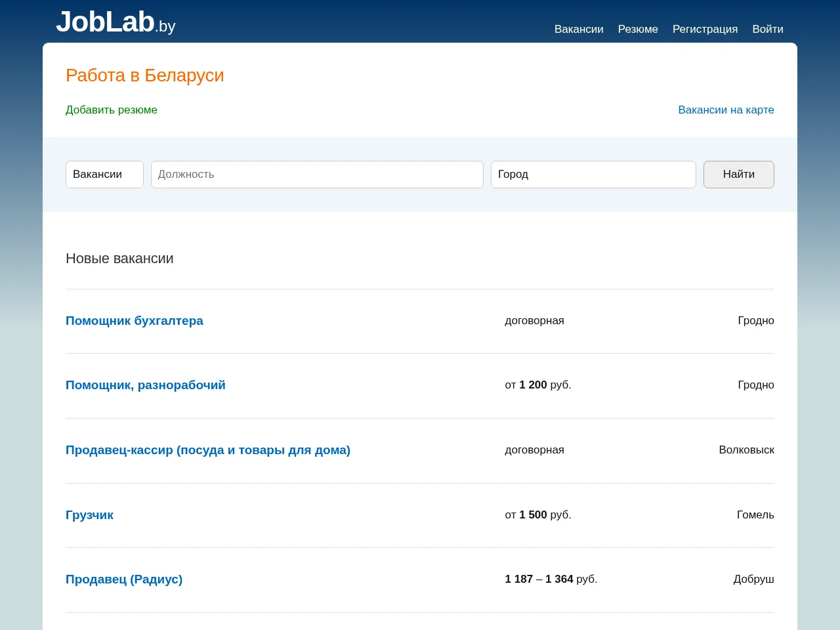Screen dimensions: 840x630
Task: Open Вакансии на карте link
Action: [726, 110]
